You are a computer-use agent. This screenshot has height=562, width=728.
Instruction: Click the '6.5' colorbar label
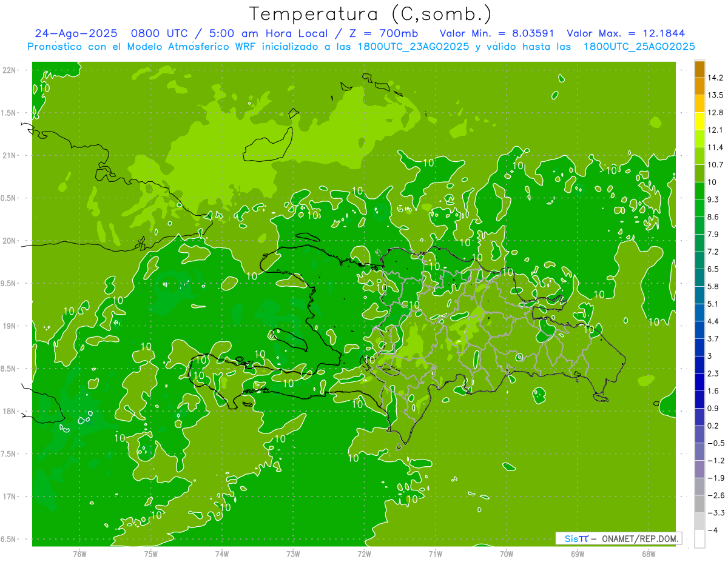coord(713,269)
